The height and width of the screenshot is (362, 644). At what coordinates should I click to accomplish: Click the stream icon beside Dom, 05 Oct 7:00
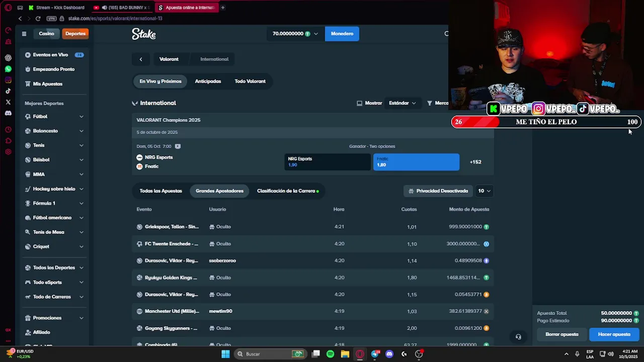click(178, 146)
